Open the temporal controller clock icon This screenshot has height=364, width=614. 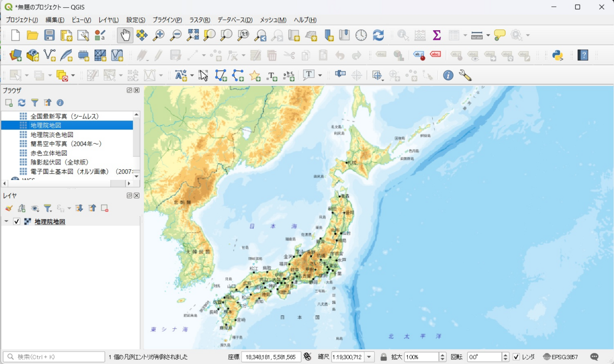[361, 35]
